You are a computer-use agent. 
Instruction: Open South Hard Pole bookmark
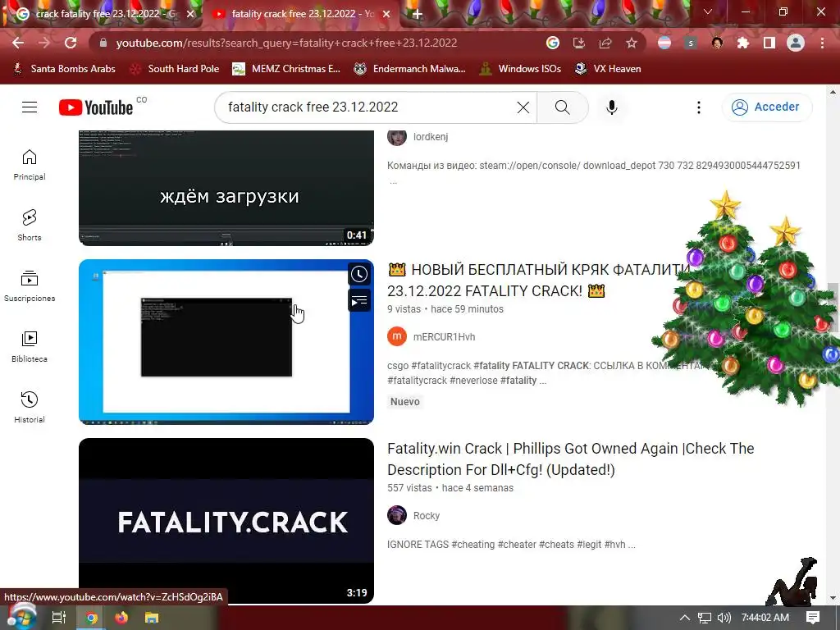coord(176,69)
